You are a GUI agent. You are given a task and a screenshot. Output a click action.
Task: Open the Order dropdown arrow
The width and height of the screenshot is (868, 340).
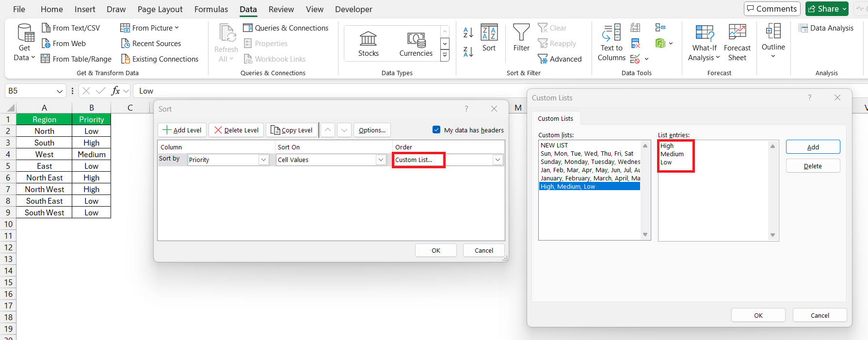(498, 160)
